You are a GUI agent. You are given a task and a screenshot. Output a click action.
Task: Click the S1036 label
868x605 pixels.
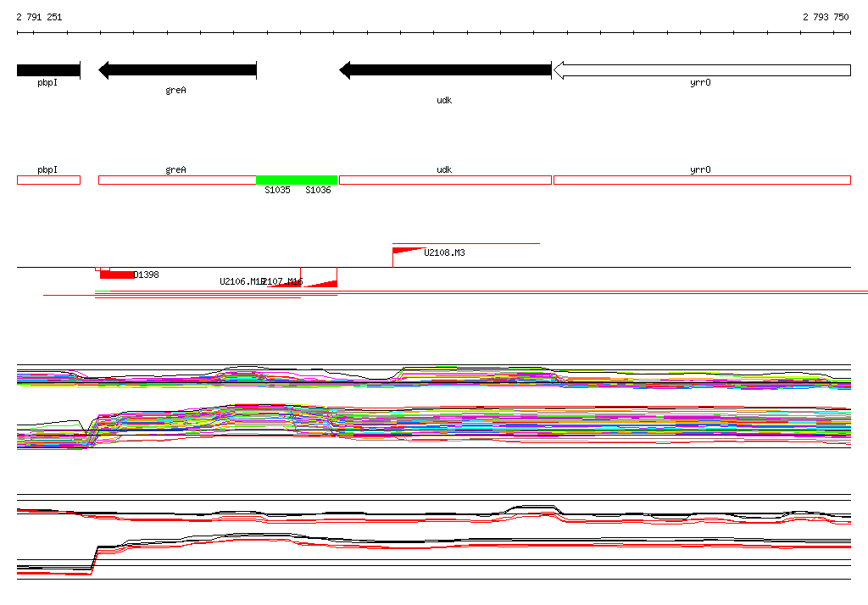click(319, 190)
